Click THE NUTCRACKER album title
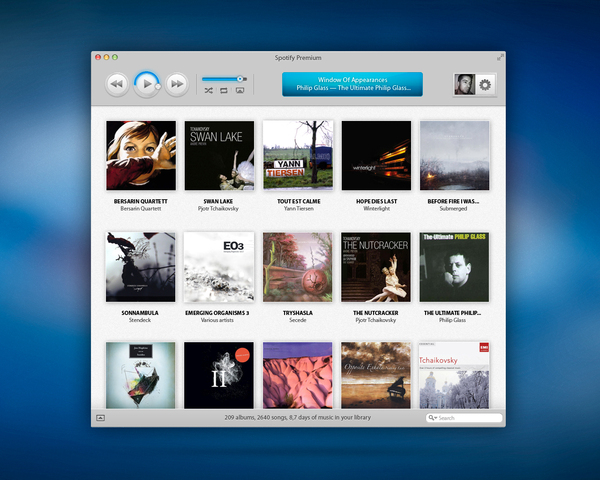Image resolution: width=600 pixels, height=480 pixels. 376,313
